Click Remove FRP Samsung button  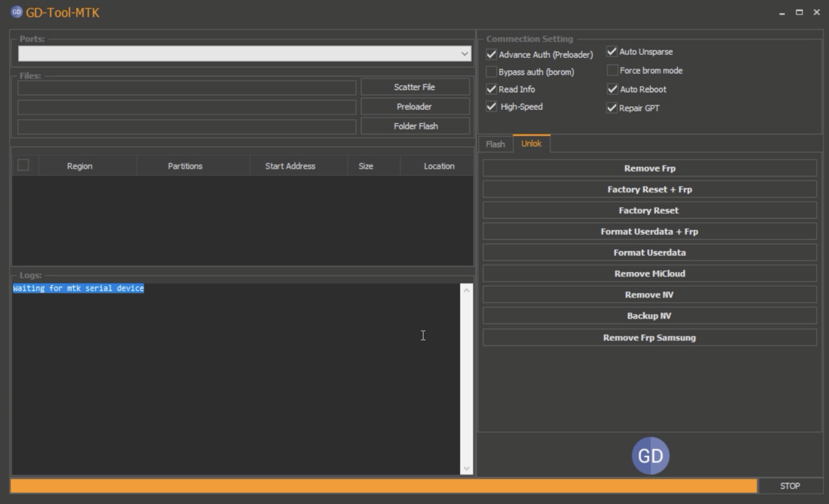click(x=649, y=337)
